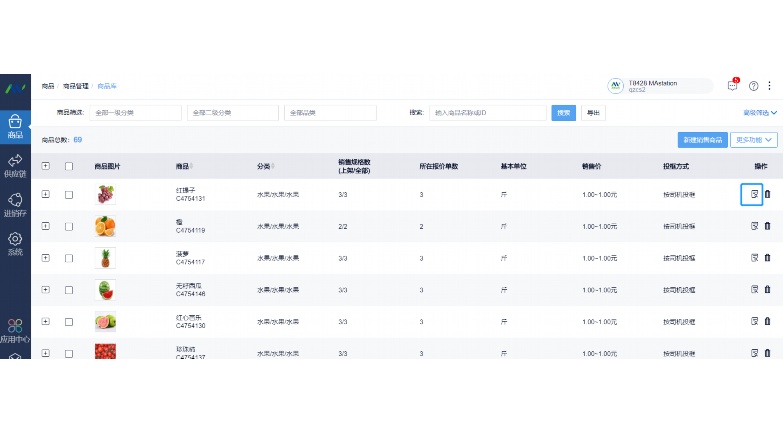
Task: Delete the 无籽西瓜 watermelon product
Action: pyautogui.click(x=768, y=289)
